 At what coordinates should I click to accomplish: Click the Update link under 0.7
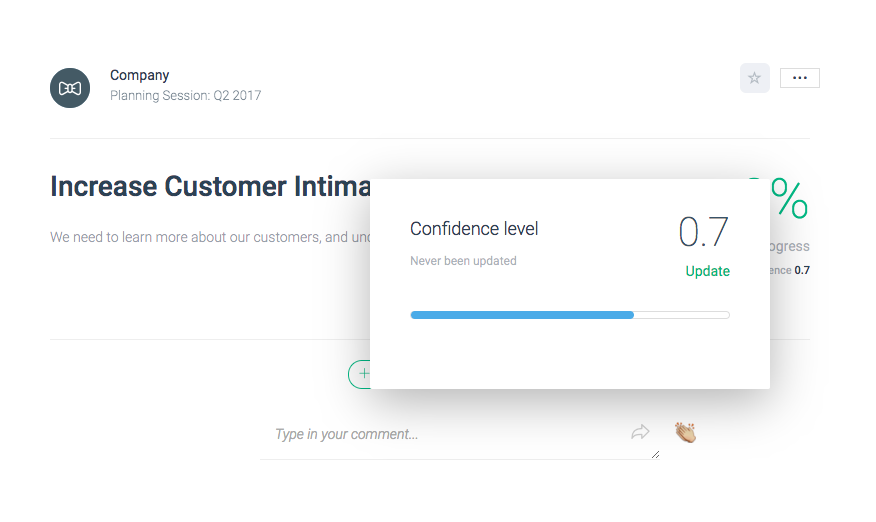click(707, 271)
